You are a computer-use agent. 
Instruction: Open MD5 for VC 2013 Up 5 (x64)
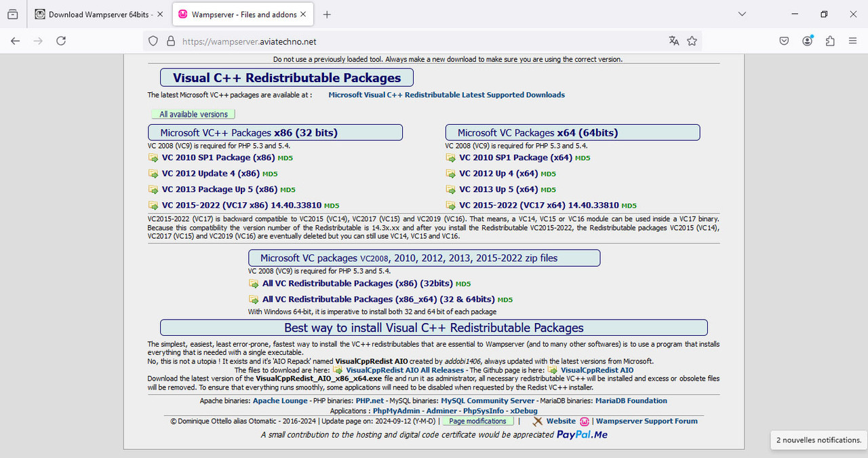548,190
